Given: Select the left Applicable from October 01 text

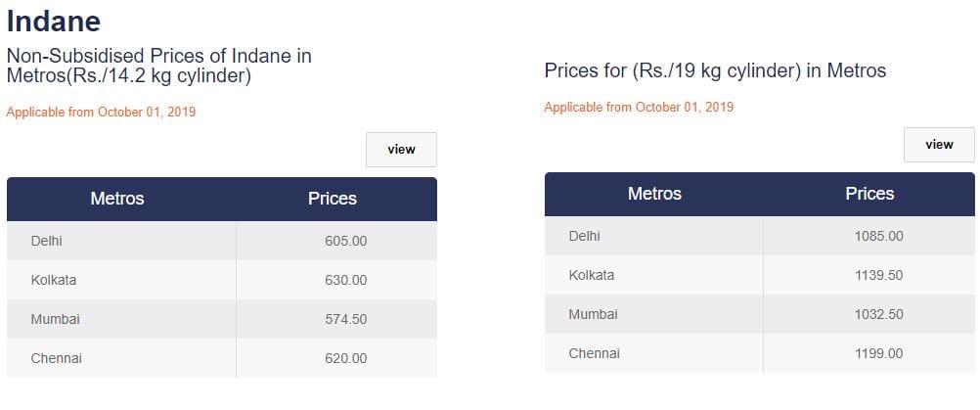Looking at the screenshot, I should pyautogui.click(x=101, y=113).
